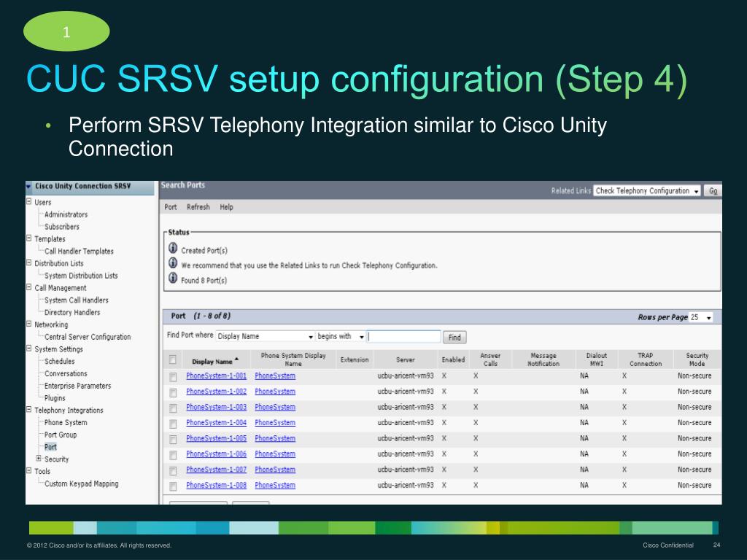Check the box for PhoneSystem-1-007

click(173, 470)
